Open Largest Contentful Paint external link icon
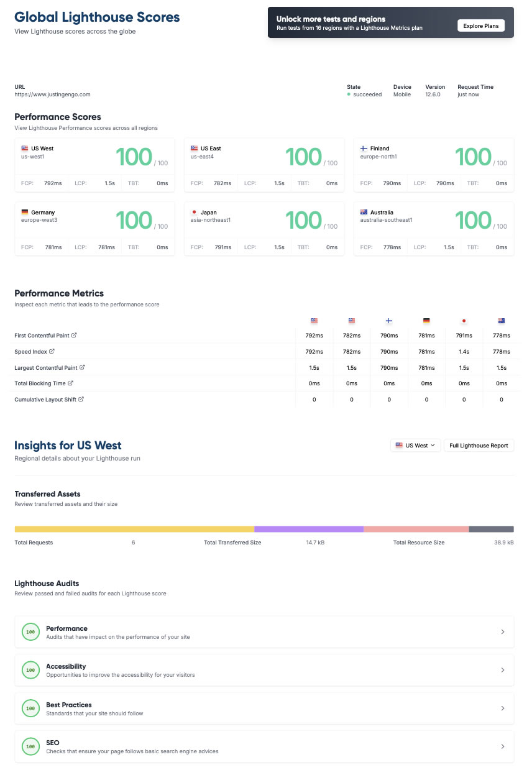The image size is (532, 775). (x=82, y=367)
